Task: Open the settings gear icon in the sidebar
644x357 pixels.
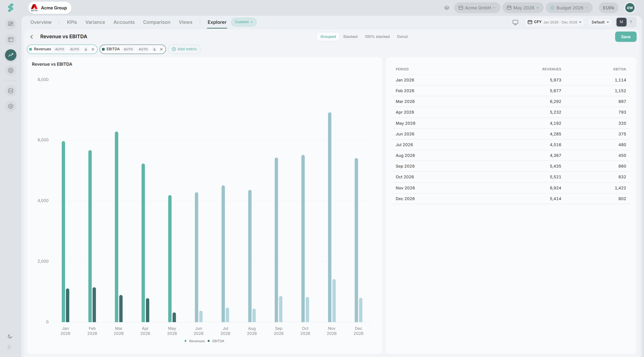Action: [x=11, y=106]
